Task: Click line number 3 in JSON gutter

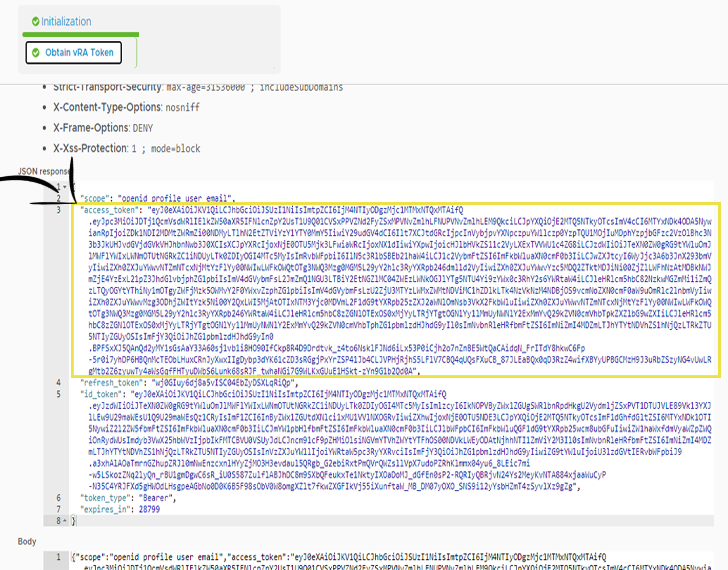Action: (58, 210)
